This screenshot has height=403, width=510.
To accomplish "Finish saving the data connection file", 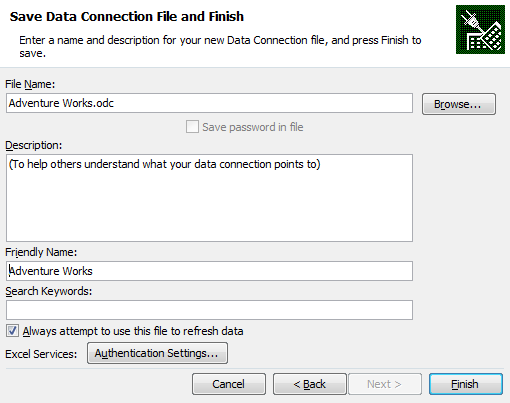I will pyautogui.click(x=466, y=384).
